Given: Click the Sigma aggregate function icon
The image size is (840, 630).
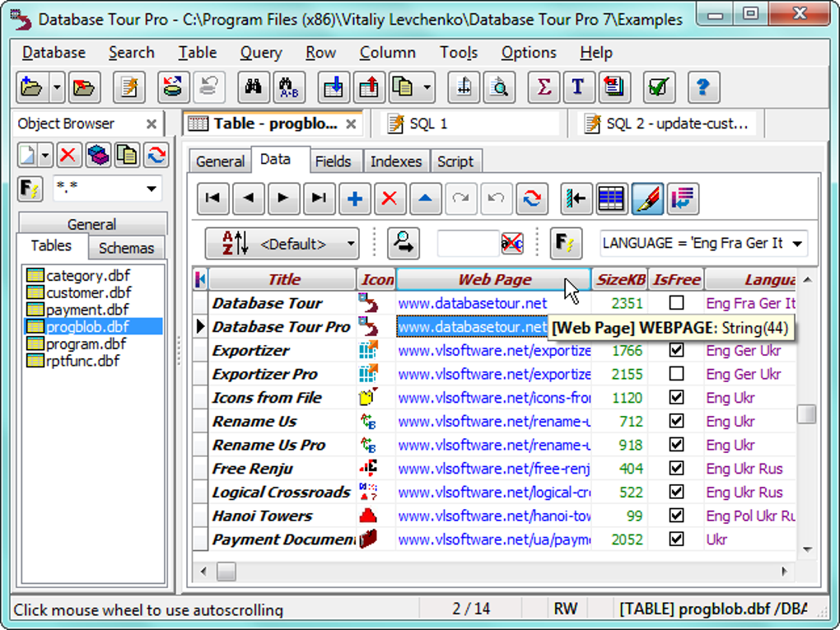Looking at the screenshot, I should (x=544, y=86).
